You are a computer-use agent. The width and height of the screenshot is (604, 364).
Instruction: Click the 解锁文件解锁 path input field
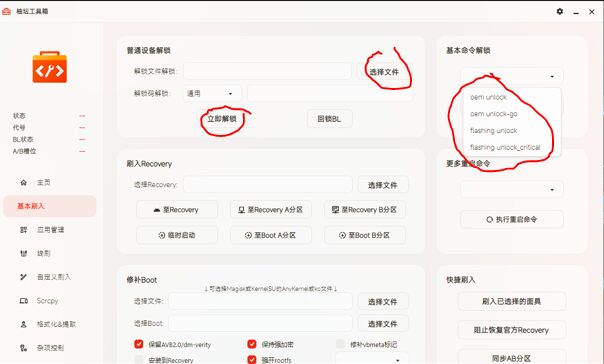click(267, 71)
